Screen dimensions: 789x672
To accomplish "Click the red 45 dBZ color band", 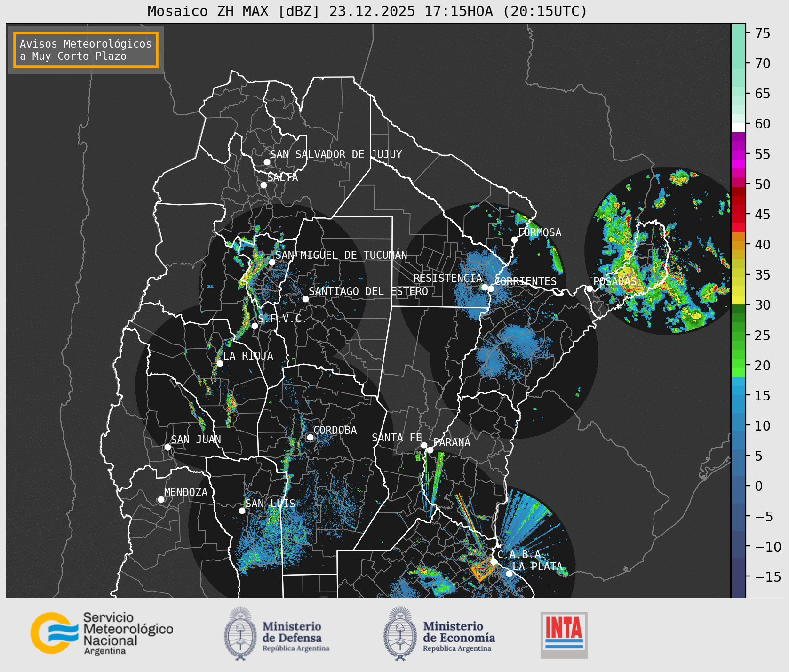I will coord(738,218).
